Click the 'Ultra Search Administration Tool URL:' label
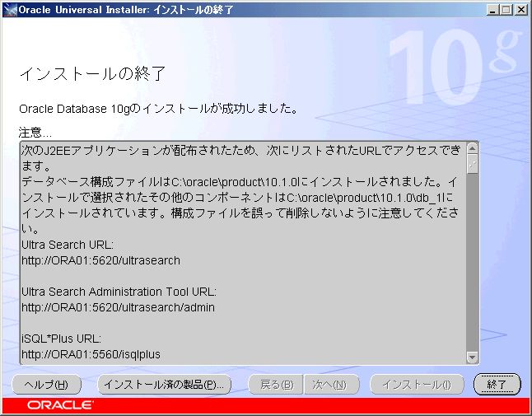The image size is (532, 416). tap(119, 292)
